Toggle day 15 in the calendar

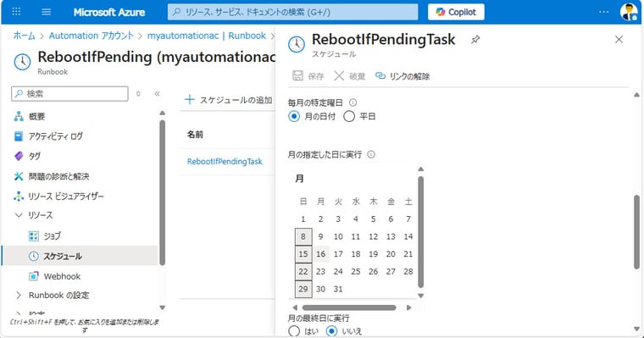click(303, 254)
